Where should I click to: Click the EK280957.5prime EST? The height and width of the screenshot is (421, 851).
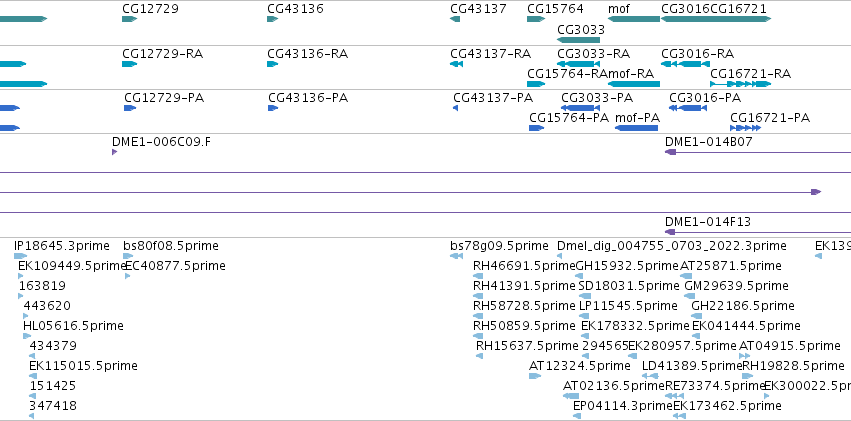tap(633, 356)
